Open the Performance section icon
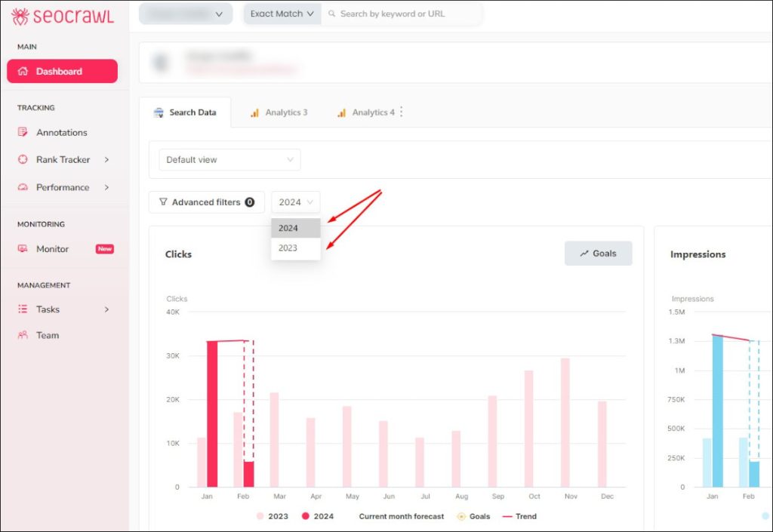The image size is (773, 532). (x=22, y=187)
